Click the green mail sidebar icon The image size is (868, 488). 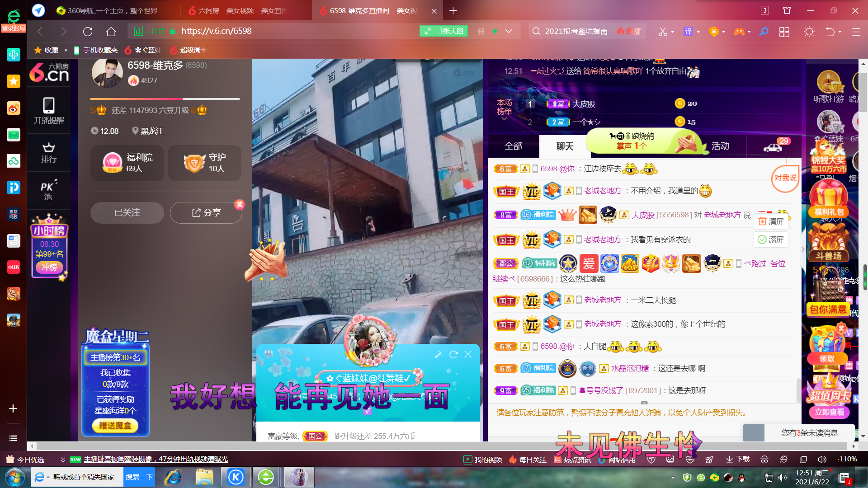tap(14, 135)
